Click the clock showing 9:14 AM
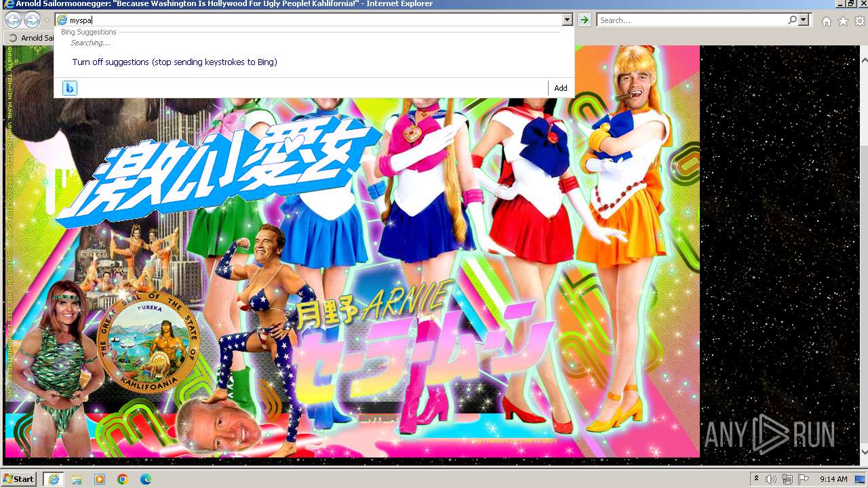The image size is (868, 488). point(833,479)
